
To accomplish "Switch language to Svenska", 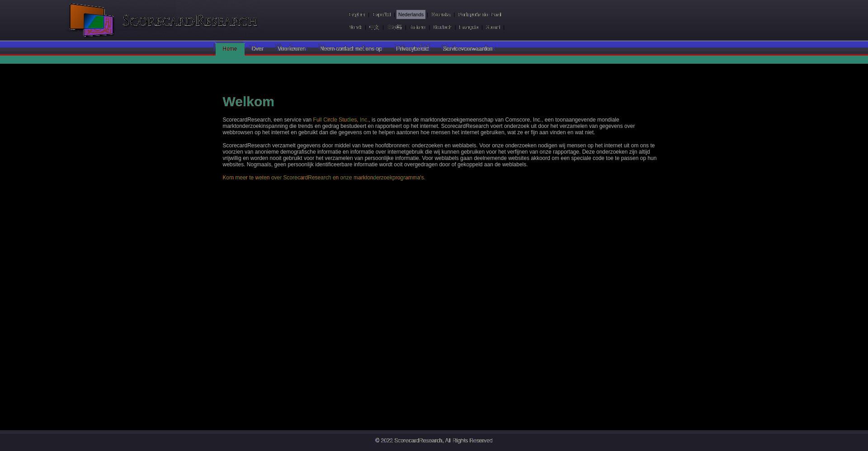I will [441, 14].
